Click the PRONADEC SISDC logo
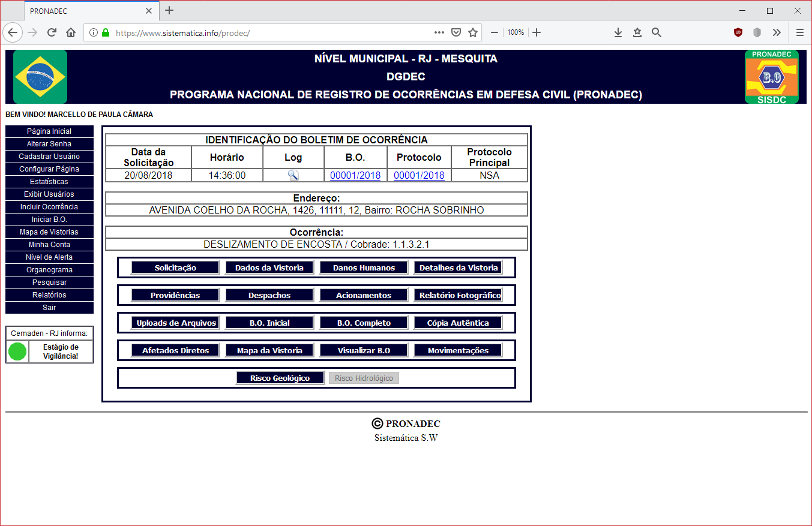 [772, 77]
